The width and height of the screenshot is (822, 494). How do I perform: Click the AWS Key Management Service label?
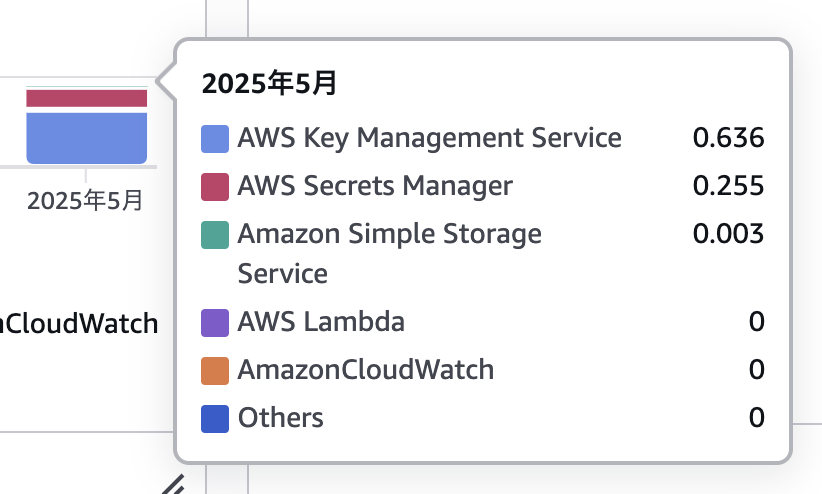429,138
